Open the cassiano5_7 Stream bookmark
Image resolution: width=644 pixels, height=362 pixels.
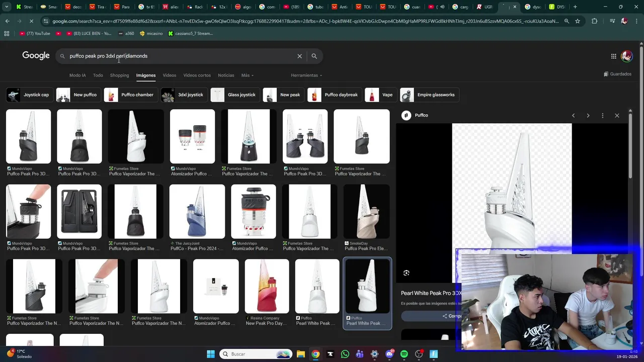click(x=190, y=33)
